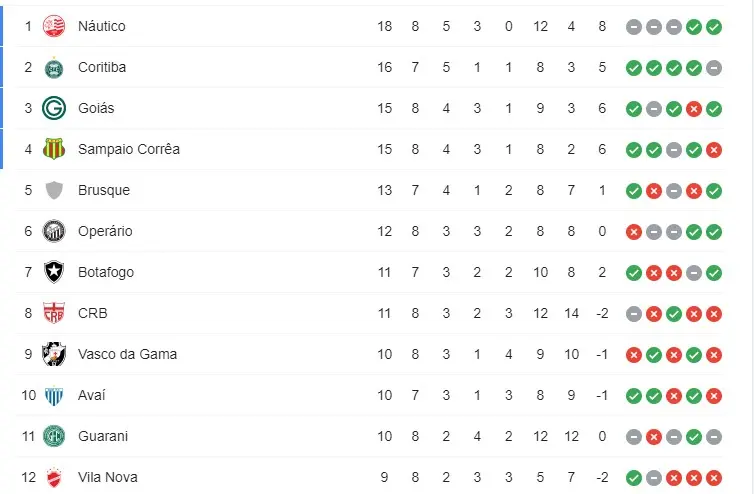
Task: Click the Brusque gray shield icon
Action: point(54,190)
